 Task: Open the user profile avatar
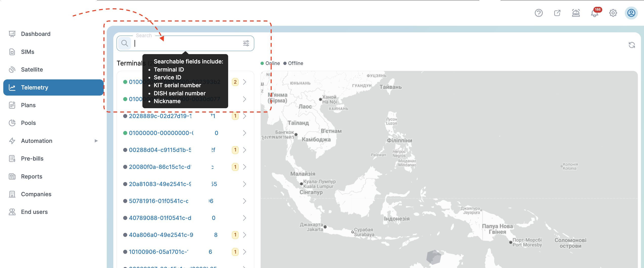pos(631,13)
